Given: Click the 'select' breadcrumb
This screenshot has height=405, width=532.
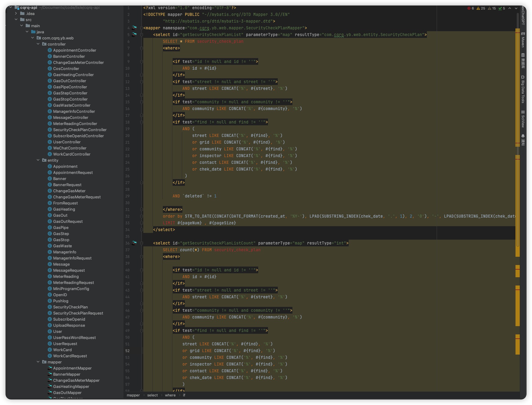Looking at the screenshot, I should point(152,395).
